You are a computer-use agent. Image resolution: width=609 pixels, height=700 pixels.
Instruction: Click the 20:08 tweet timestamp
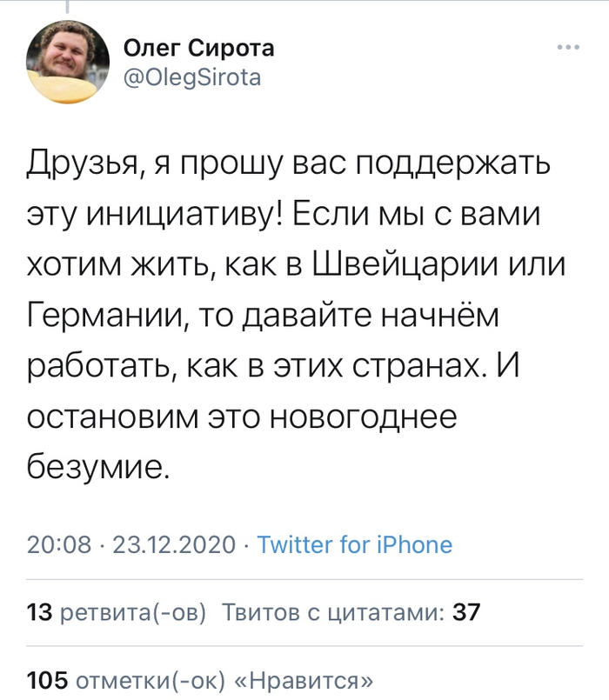pos(59,545)
